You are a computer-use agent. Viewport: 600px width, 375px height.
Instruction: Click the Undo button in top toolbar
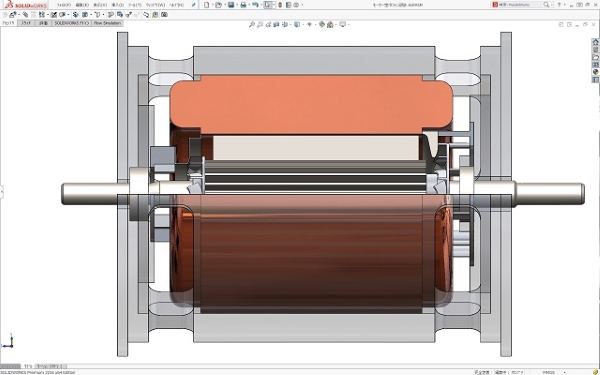255,5
